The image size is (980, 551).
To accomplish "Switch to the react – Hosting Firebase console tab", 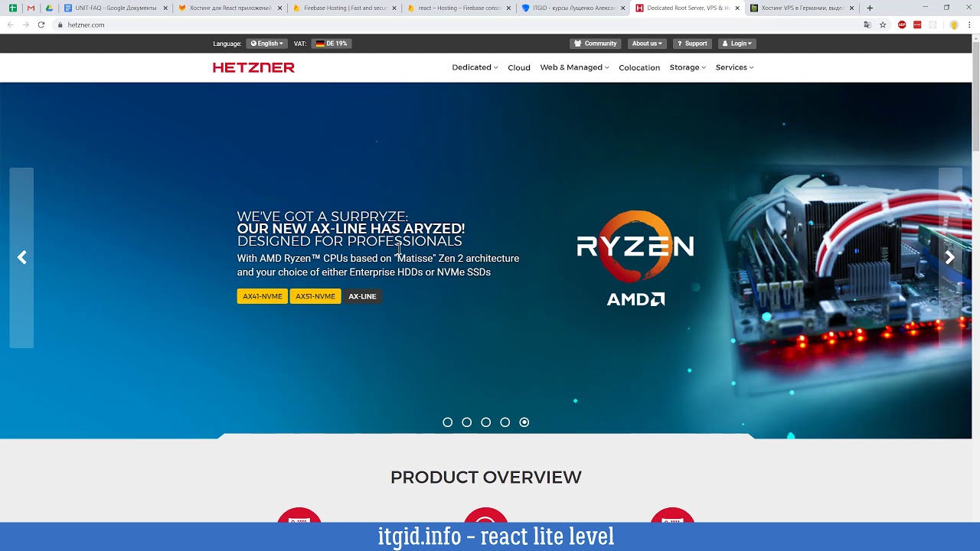I will point(459,8).
